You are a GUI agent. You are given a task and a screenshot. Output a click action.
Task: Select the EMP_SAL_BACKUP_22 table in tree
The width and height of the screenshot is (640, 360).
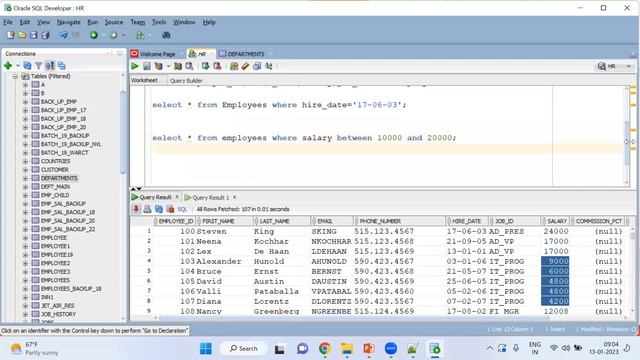[67, 229]
